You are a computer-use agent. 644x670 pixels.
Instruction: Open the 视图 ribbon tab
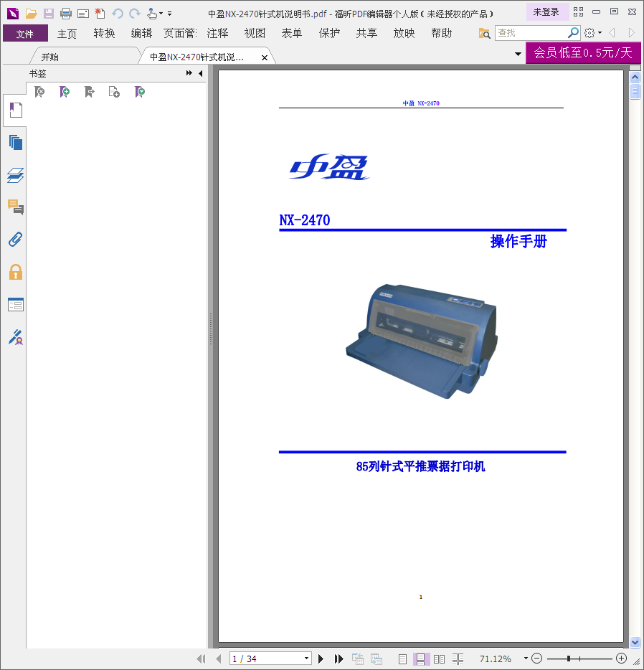click(255, 33)
